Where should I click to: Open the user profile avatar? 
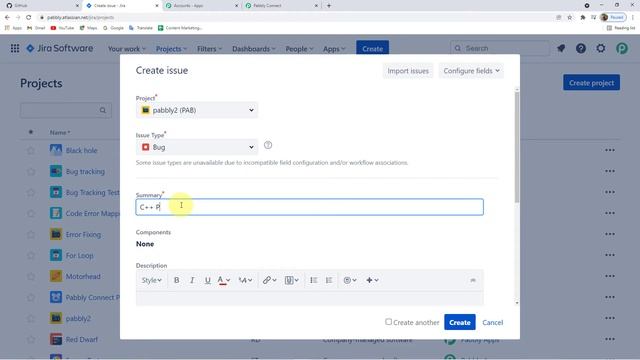[622, 49]
